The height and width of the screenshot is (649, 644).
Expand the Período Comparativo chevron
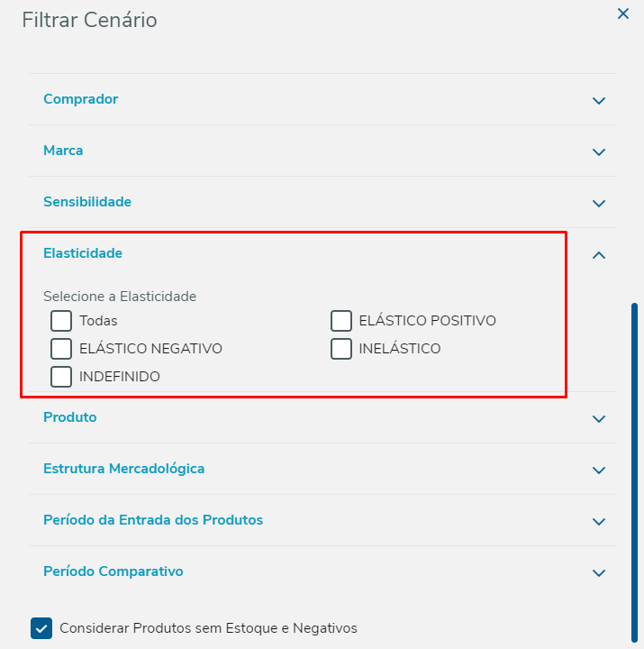599,572
